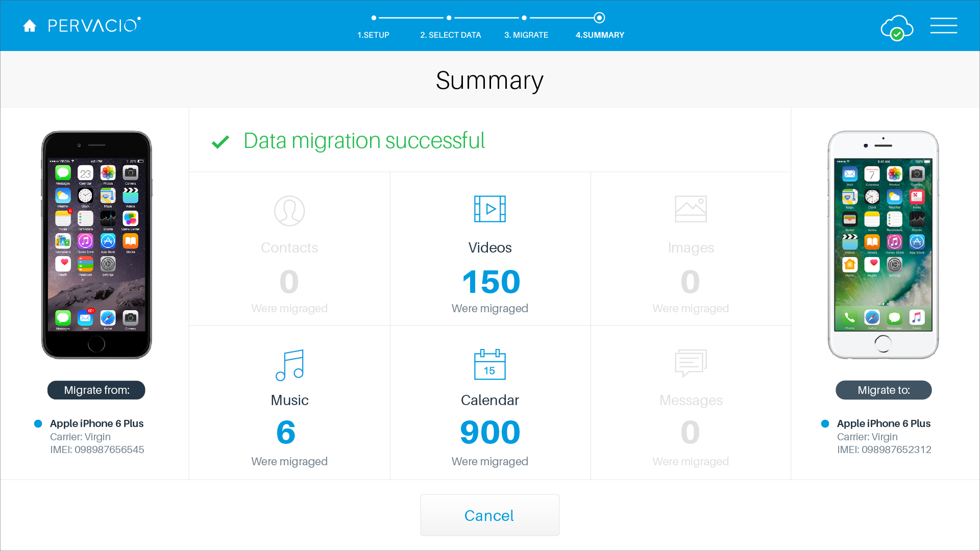
Task: Click the Music label
Action: pyautogui.click(x=289, y=400)
